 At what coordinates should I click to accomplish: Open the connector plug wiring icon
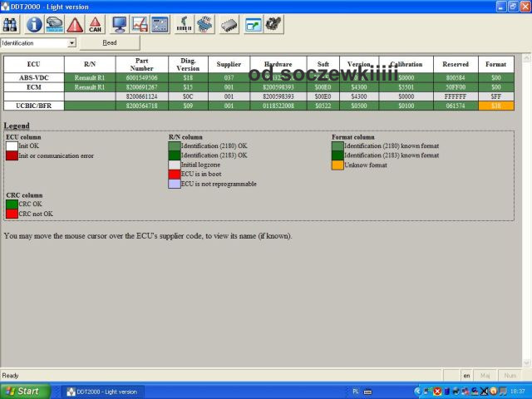pos(204,25)
